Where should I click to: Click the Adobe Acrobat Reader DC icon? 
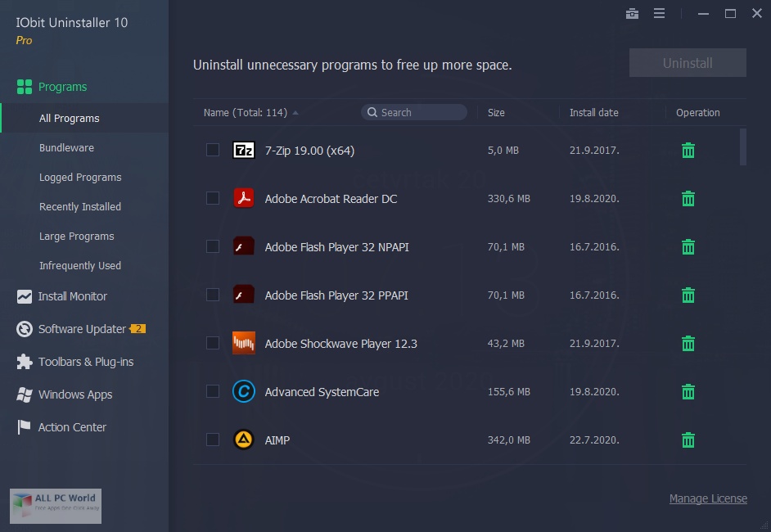pyautogui.click(x=243, y=198)
